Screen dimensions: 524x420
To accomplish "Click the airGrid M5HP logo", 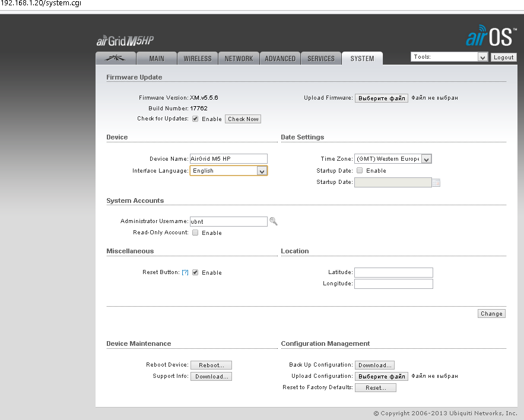I will (125, 41).
